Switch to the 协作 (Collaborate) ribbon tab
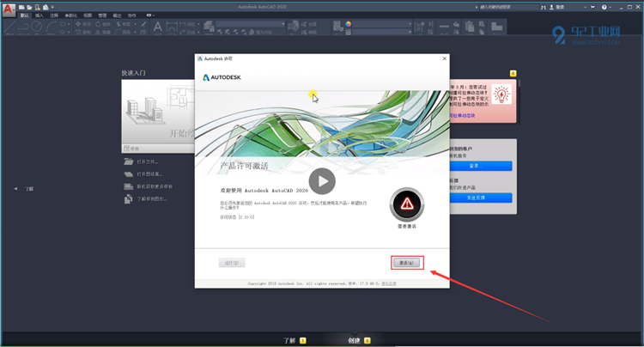This screenshot has width=644, height=347. pos(132,15)
